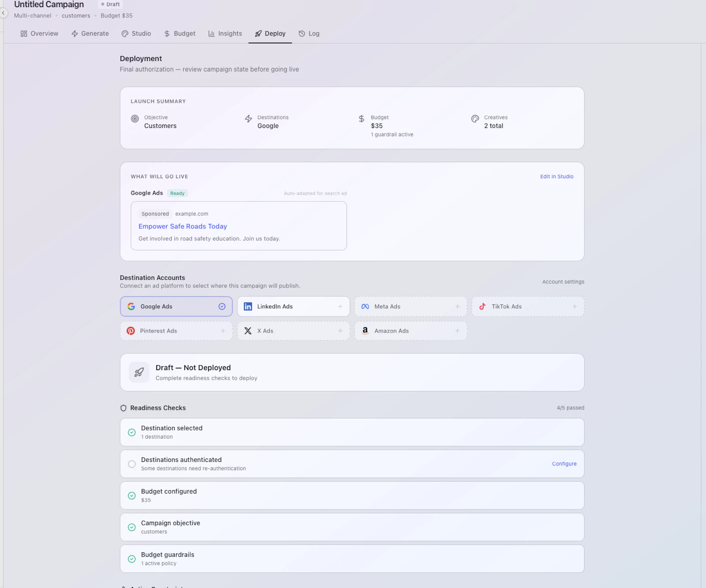
Task: Click the Draft — Not Deployed heading
Action: (x=193, y=368)
